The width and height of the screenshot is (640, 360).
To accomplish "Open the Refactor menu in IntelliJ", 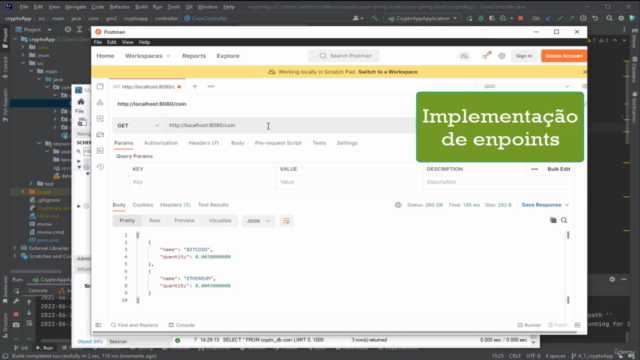I will [x=119, y=7].
